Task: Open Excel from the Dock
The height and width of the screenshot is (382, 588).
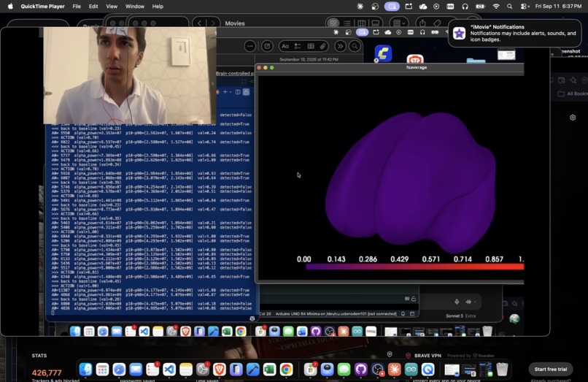Action: pyautogui.click(x=270, y=370)
